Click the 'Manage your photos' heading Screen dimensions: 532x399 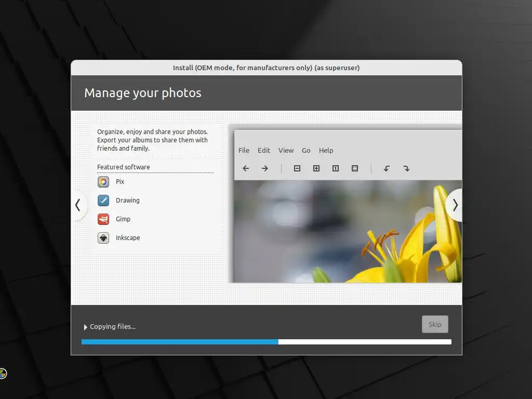coord(143,93)
